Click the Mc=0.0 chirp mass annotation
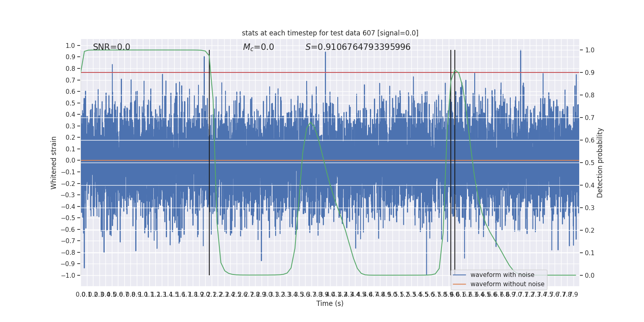This screenshot has height=322, width=644. (x=258, y=47)
